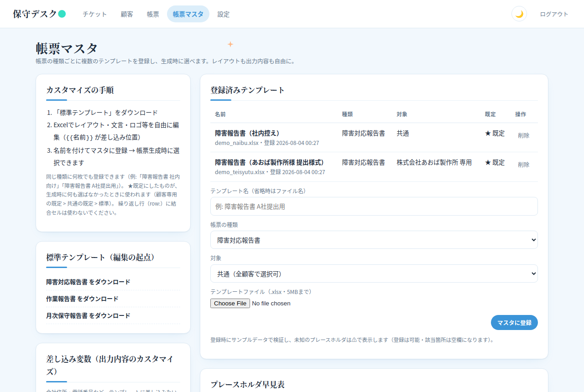Delete the 障害報告書（社内控え） template
The image size is (584, 392).
tap(524, 135)
